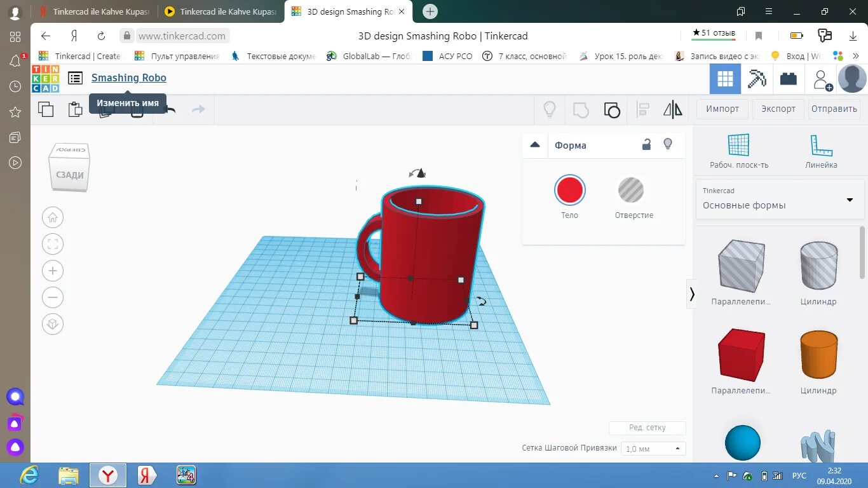Open the snap grid 1,0 мм dropdown
868x488 pixels.
click(x=653, y=449)
